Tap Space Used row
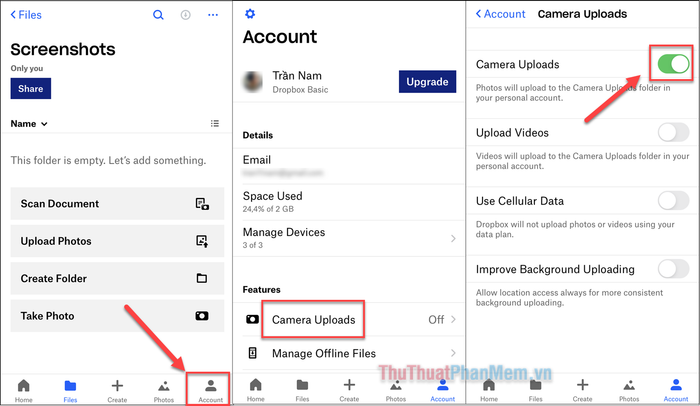This screenshot has height=406, width=700. coord(349,202)
